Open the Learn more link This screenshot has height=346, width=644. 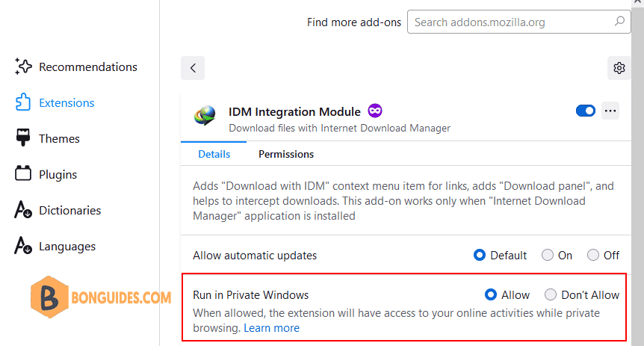271,328
